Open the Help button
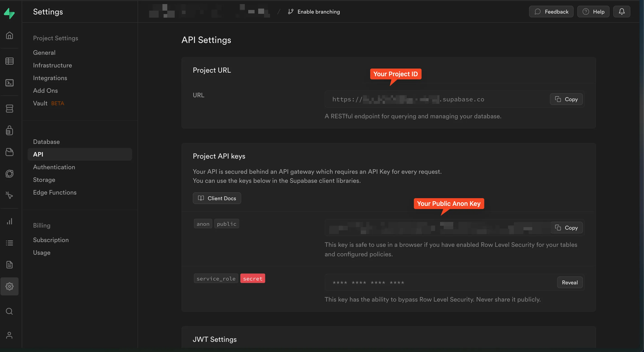This screenshot has width=644, height=352. [593, 12]
